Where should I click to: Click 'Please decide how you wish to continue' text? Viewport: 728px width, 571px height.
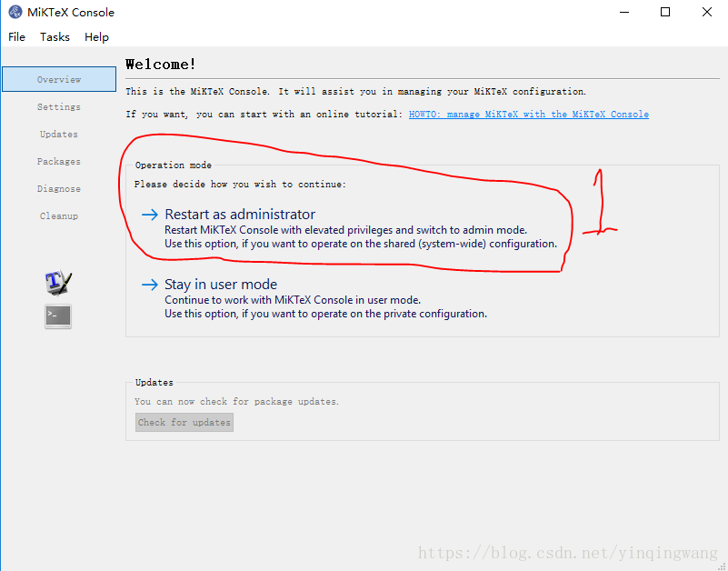(x=240, y=185)
